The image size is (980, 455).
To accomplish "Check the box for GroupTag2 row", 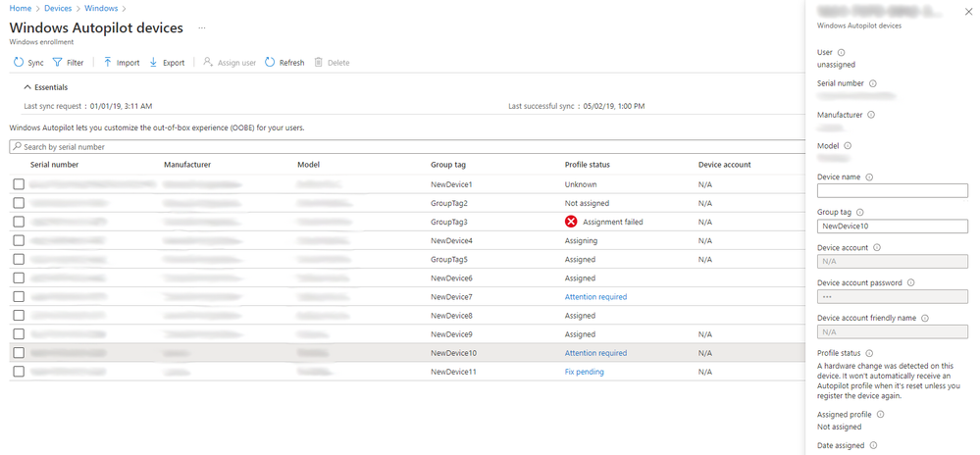I will (x=19, y=203).
